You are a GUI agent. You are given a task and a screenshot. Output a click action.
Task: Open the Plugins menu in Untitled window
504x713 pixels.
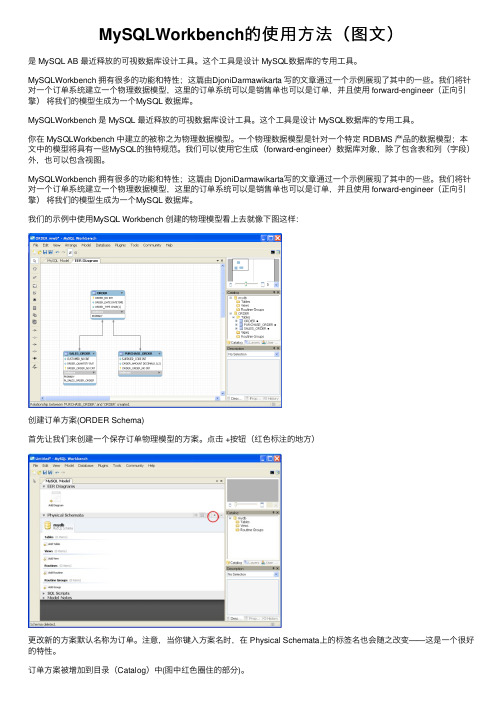pos(103,466)
